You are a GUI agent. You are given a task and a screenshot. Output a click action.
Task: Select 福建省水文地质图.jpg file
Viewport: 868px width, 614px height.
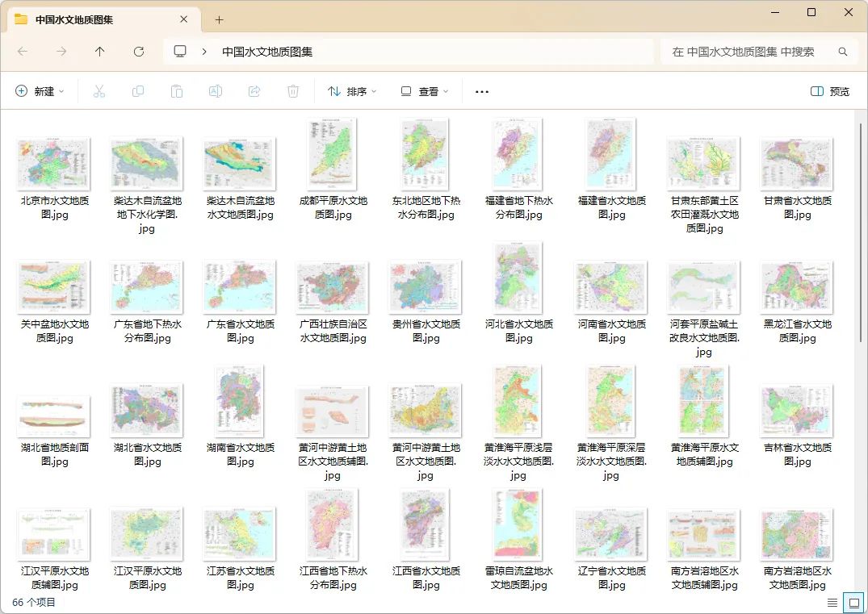(612, 169)
